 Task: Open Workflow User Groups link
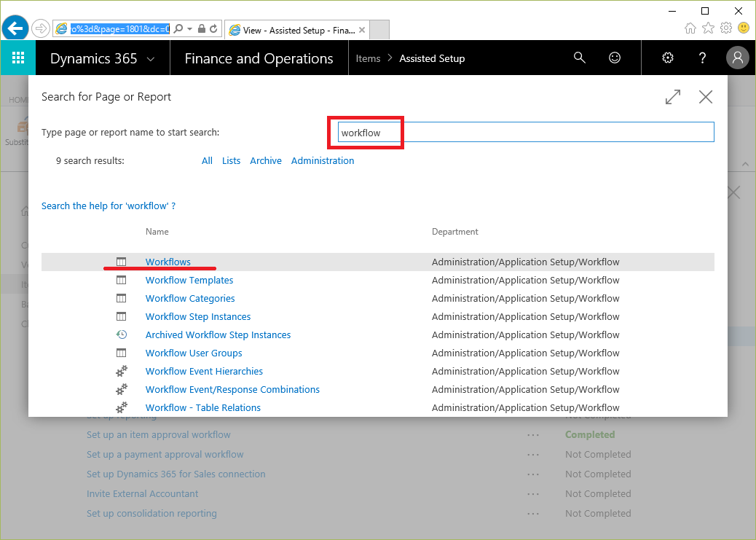(x=194, y=353)
